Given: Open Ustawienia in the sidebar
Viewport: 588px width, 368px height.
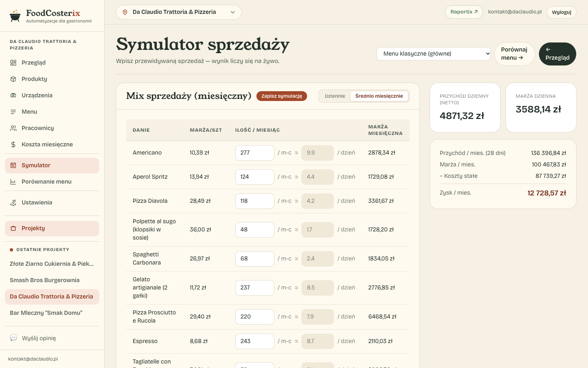Looking at the screenshot, I should click(x=52, y=202).
